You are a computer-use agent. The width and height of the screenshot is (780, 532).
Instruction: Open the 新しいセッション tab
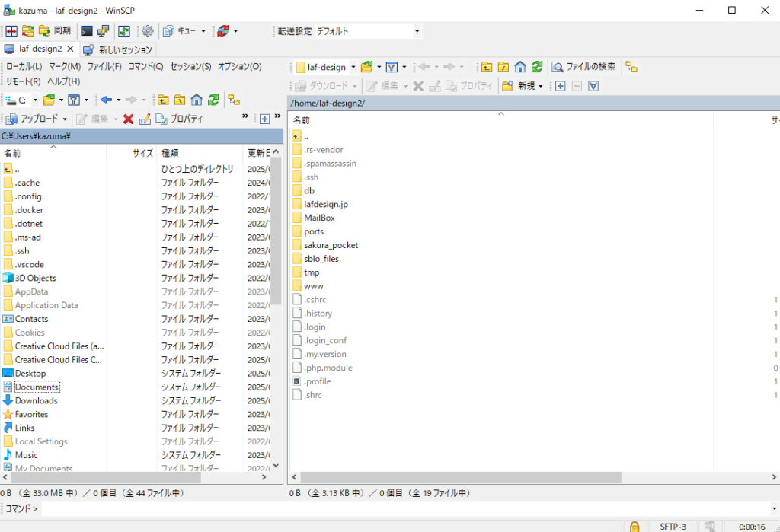[118, 49]
